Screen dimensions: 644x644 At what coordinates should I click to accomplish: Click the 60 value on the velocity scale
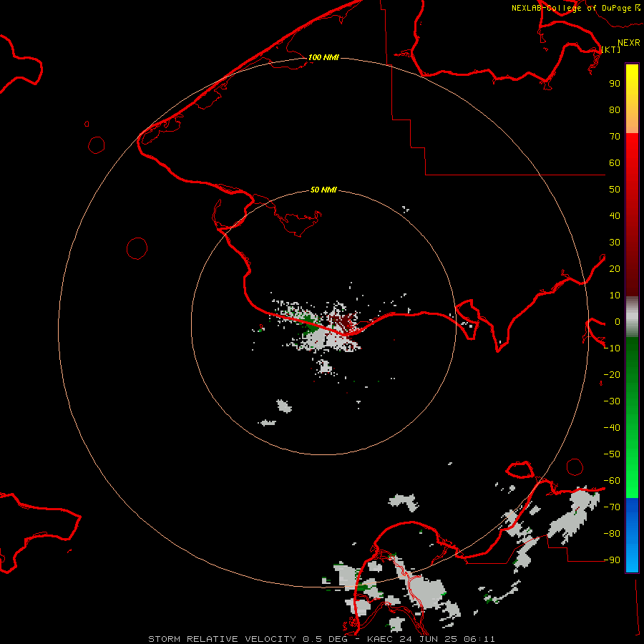click(615, 162)
